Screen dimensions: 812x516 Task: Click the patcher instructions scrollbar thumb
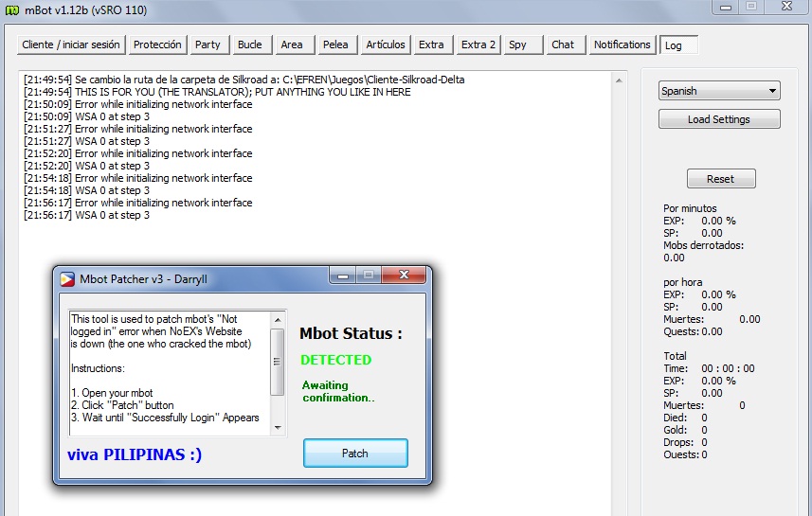pos(278,362)
